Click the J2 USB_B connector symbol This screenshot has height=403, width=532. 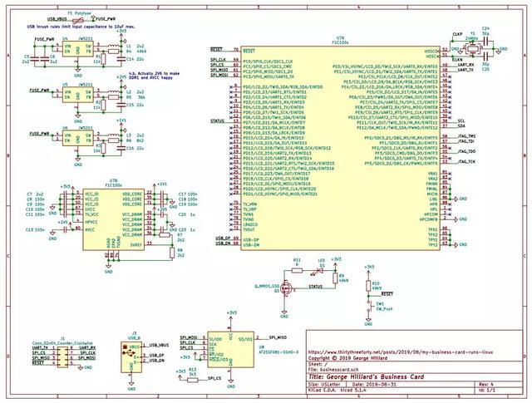pos(131,357)
